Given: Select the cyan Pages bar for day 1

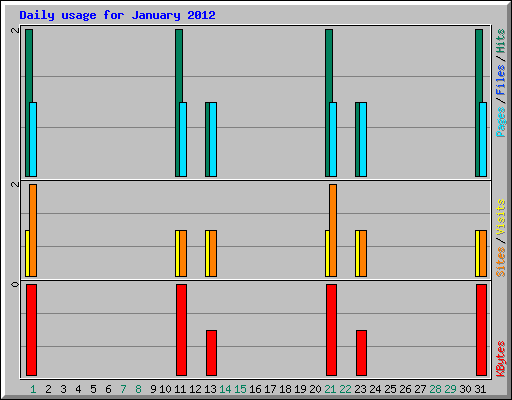Looking at the screenshot, I should [x=33, y=139].
